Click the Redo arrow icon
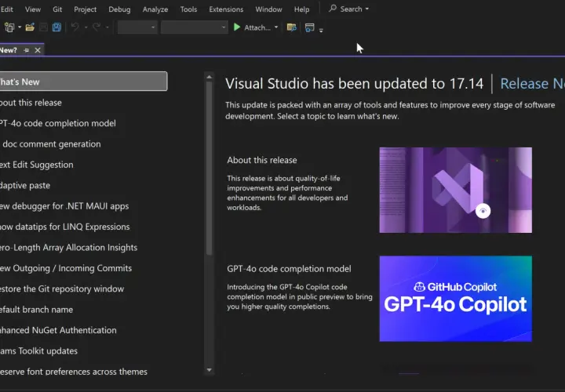Screen dimensions: 565x392 97,27
